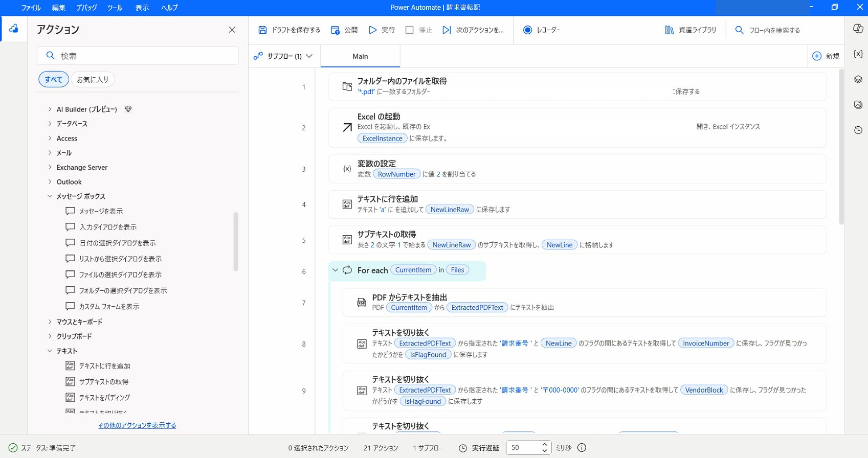Click the actions pane icon in left rail
Image resolution: width=868 pixels, height=458 pixels.
pyautogui.click(x=14, y=29)
